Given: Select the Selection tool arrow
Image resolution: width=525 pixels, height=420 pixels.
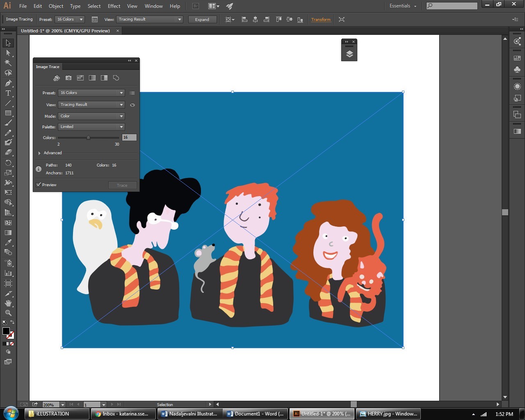Looking at the screenshot, I should point(8,43).
